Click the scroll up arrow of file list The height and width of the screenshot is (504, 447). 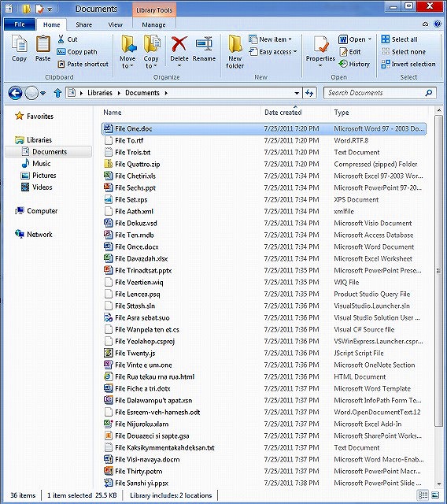tap(438, 110)
